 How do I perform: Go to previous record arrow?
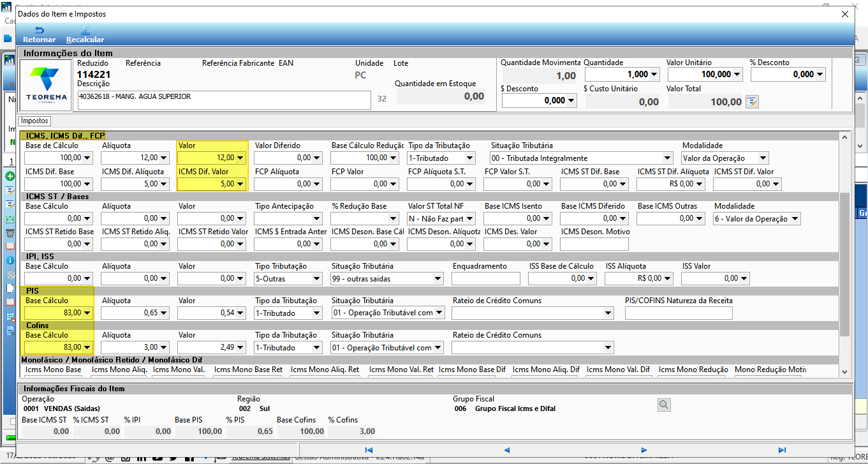click(x=506, y=450)
